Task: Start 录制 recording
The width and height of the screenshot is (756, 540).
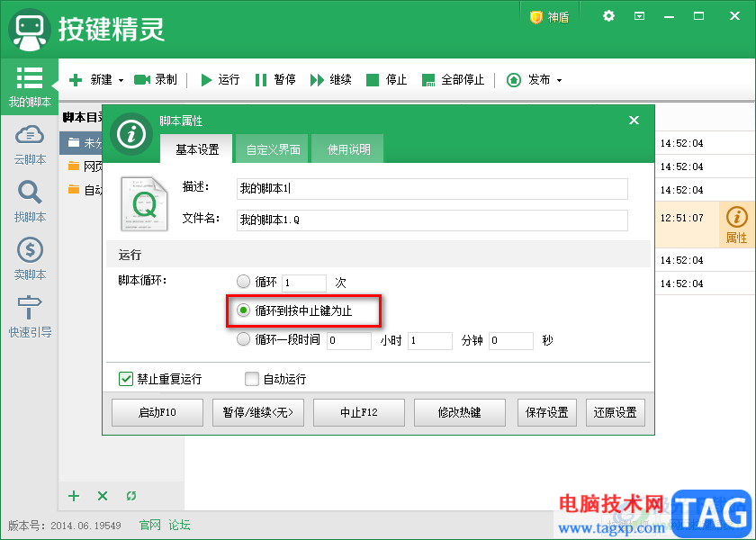Action: [x=155, y=79]
